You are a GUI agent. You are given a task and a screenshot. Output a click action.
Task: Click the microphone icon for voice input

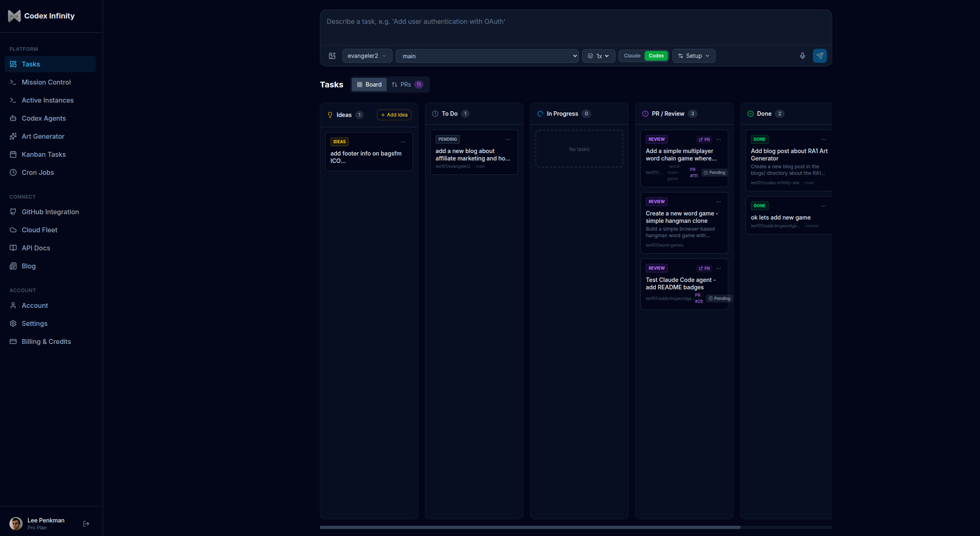802,56
